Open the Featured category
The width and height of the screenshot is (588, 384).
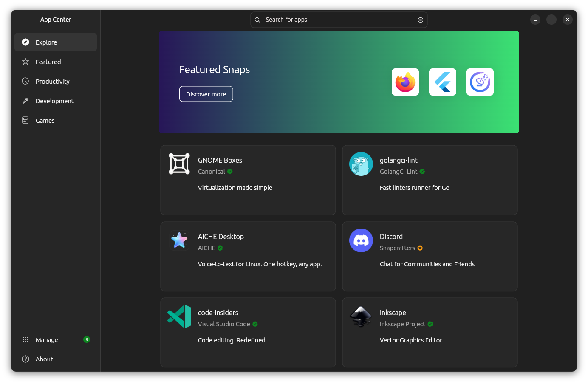[x=56, y=62]
